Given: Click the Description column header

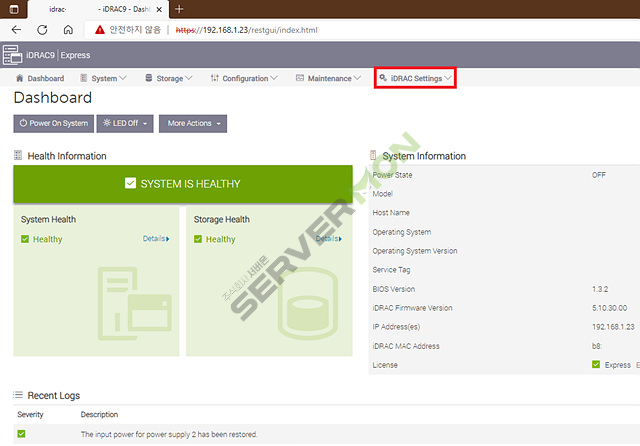Looking at the screenshot, I should pyautogui.click(x=99, y=414).
